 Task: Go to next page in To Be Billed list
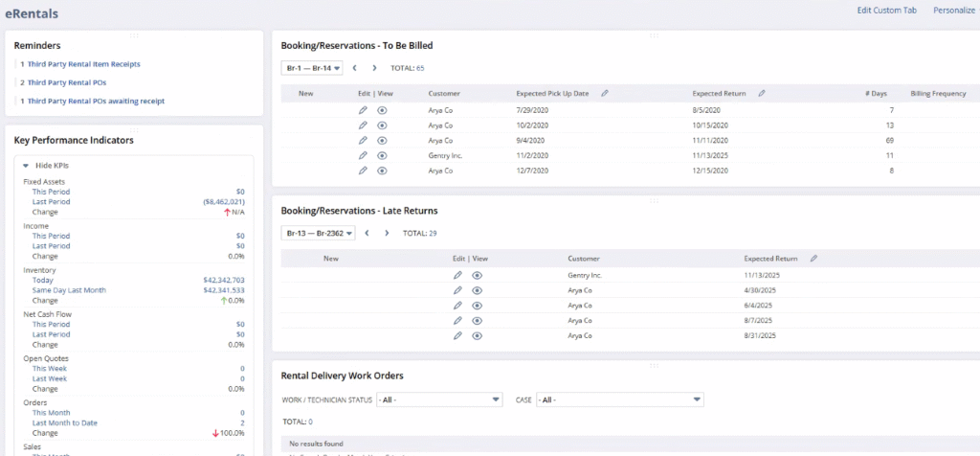click(374, 68)
